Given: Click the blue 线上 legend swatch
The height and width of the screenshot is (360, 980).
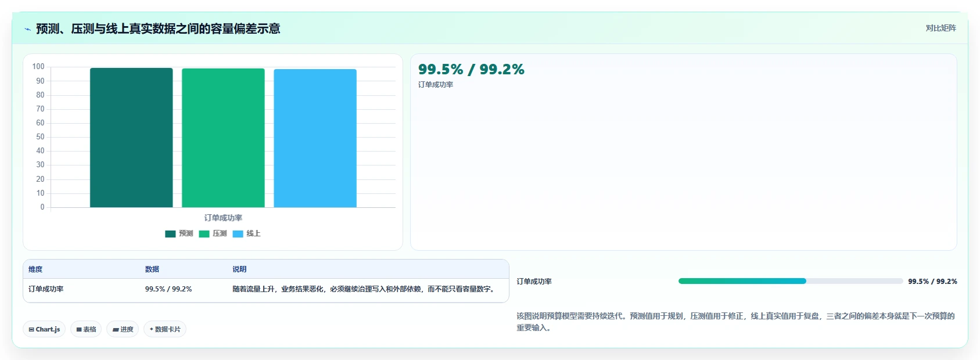Looking at the screenshot, I should (238, 234).
